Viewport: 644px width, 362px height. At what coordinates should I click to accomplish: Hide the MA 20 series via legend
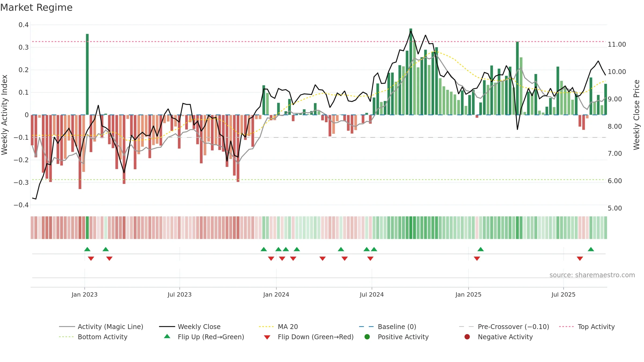pos(278,327)
